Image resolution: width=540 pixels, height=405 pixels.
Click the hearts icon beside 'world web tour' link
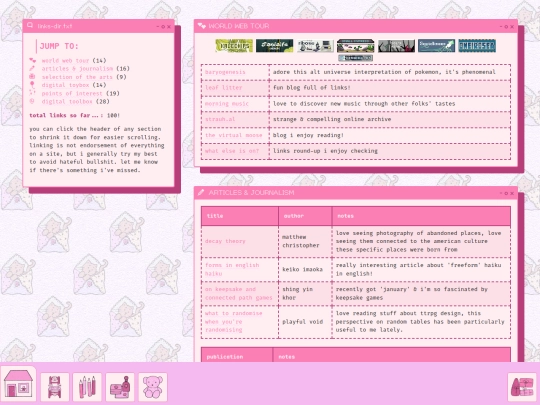[33, 60]
